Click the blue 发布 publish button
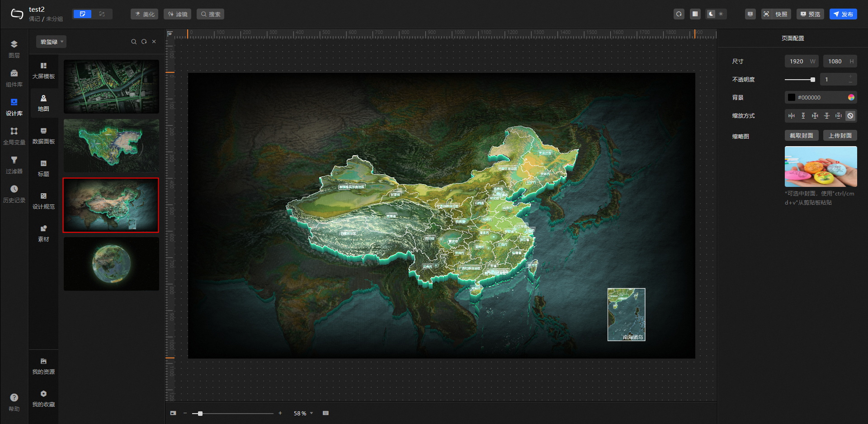This screenshot has height=424, width=868. pyautogui.click(x=843, y=14)
